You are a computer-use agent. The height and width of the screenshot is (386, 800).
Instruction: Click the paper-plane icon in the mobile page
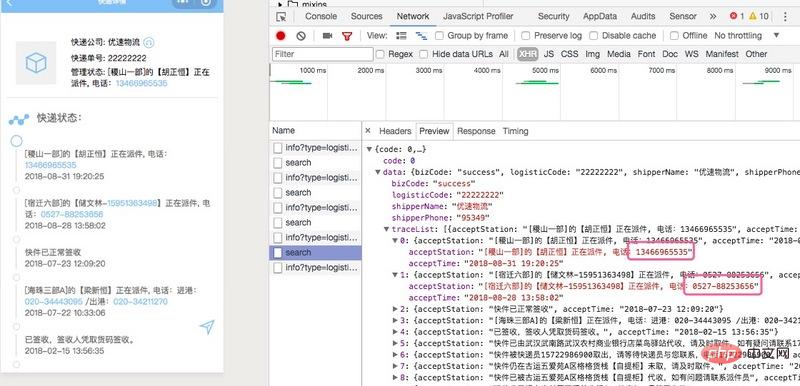click(207, 327)
